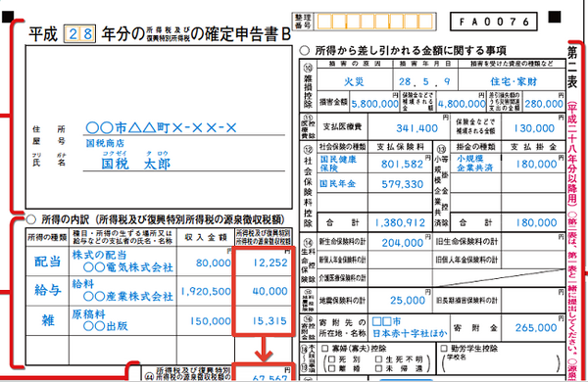Click the 所得の種類 column header
The width and height of the screenshot is (588, 382).
(47, 237)
